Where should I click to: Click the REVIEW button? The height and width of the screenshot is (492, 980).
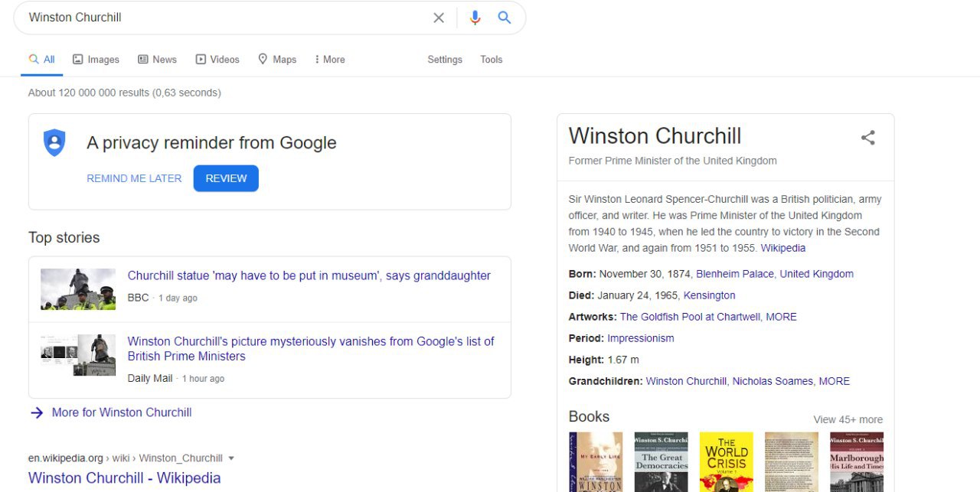pos(226,178)
